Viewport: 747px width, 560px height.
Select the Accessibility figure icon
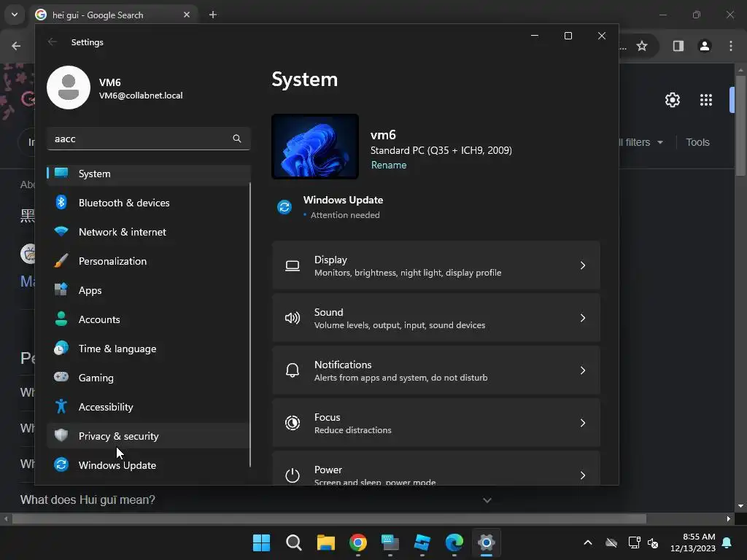coord(61,407)
